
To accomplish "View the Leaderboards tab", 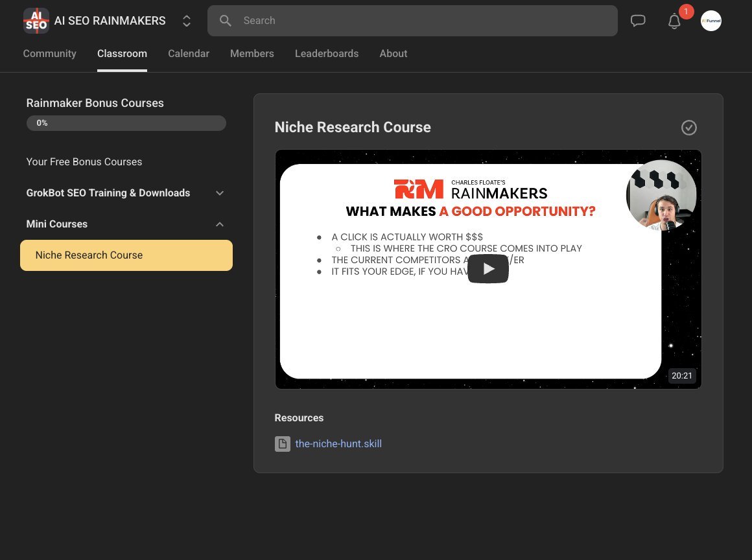I will pos(327,54).
